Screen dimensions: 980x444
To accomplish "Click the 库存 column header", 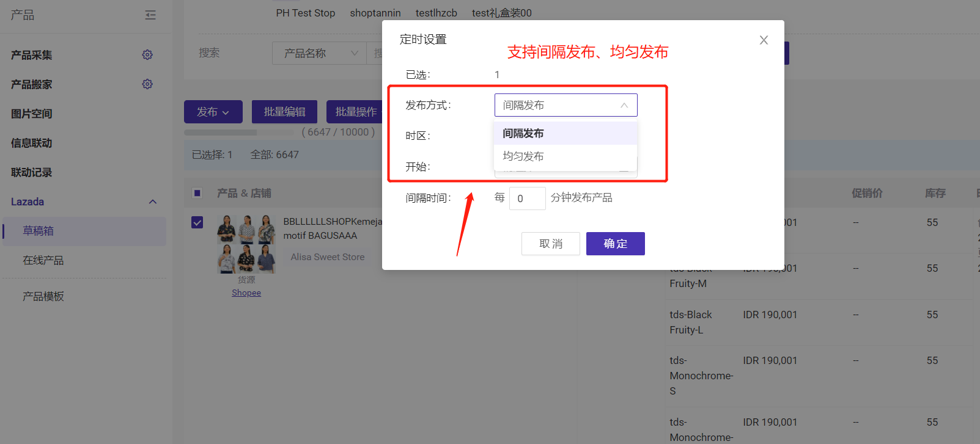I will pos(935,193).
